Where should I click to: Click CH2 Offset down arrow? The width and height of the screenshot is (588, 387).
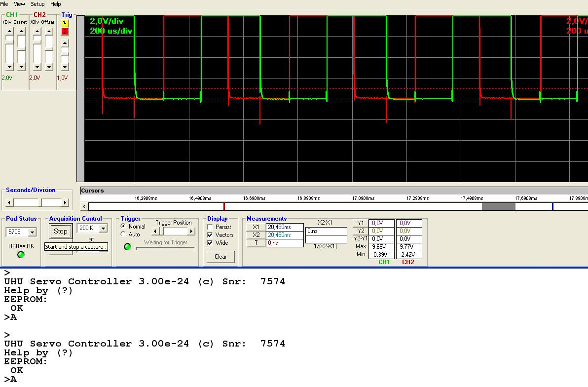(x=49, y=67)
